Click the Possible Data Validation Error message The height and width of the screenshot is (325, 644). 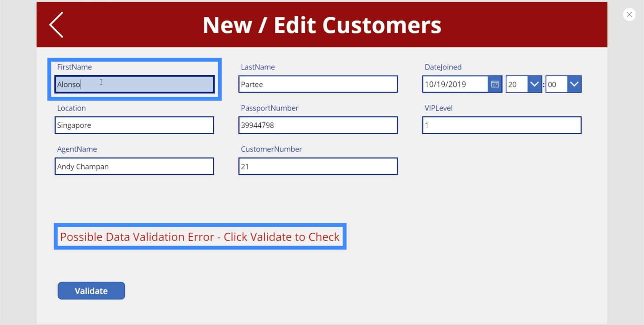200,237
